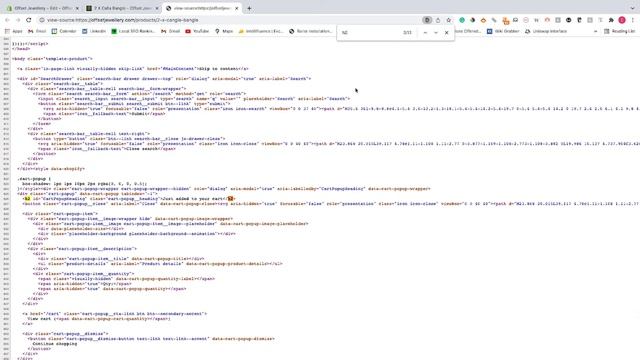Click the '.cart-popup {' style line

34,179
